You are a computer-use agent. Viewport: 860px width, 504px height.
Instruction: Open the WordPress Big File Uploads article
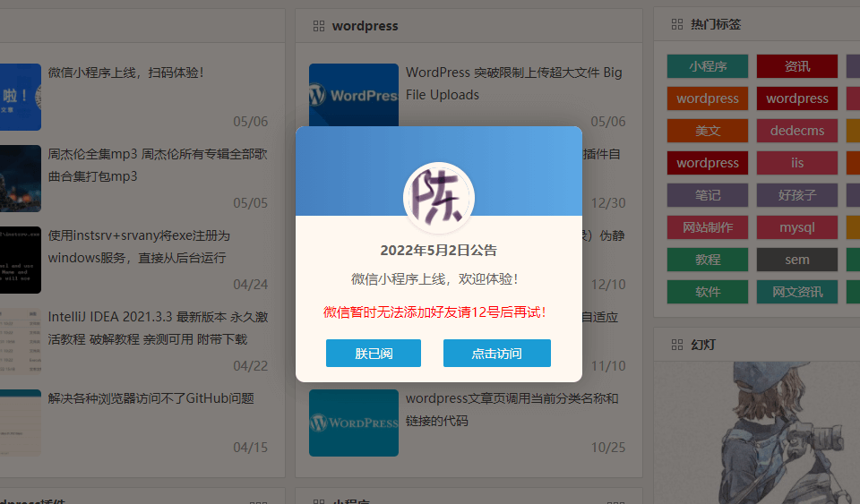coord(514,83)
